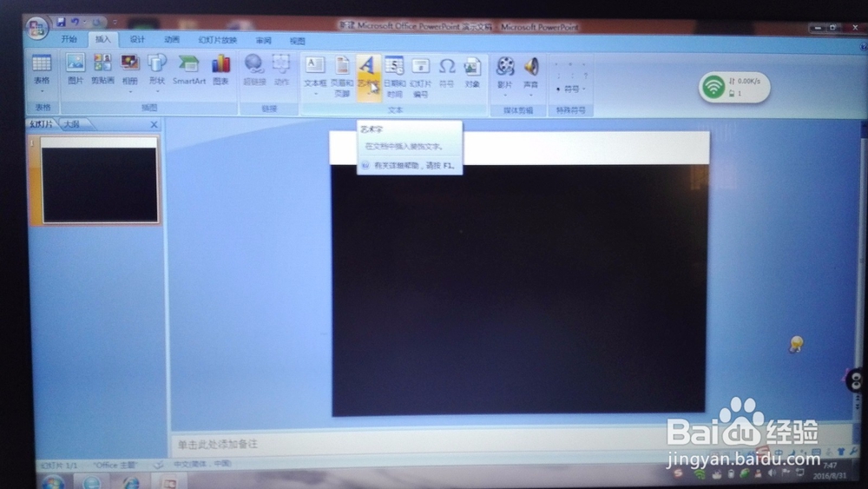This screenshot has width=868, height=489.
Task: Click the Redo icon in quick access toolbar
Action: pyautogui.click(x=97, y=23)
